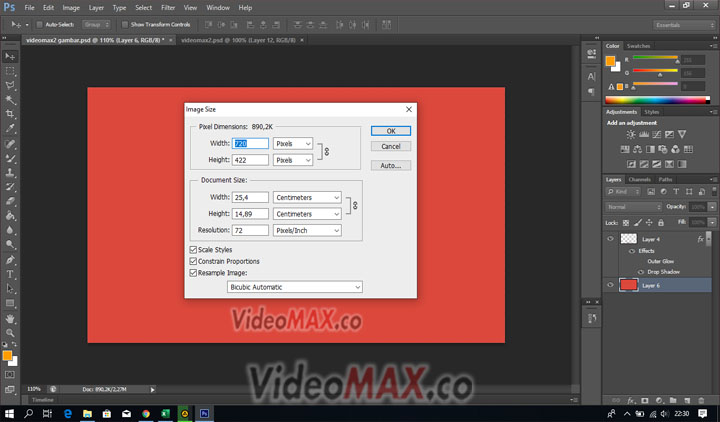Uncheck the Resample Image checkbox
The height and width of the screenshot is (422, 720).
coord(193,272)
